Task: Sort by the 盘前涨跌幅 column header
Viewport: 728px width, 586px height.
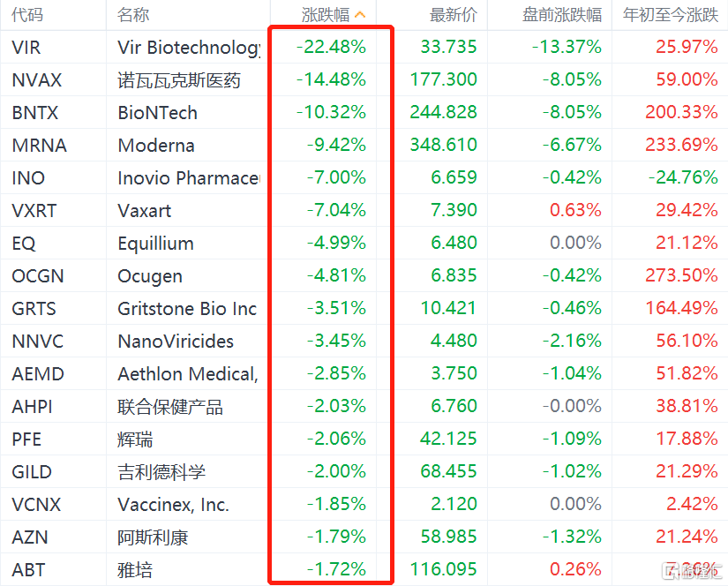Action: point(561,15)
